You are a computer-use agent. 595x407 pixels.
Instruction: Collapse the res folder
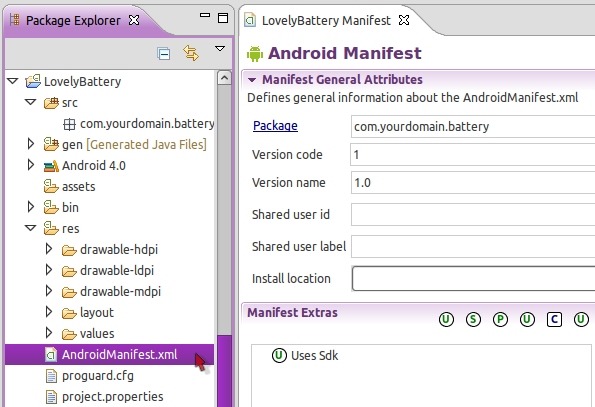tap(31, 228)
